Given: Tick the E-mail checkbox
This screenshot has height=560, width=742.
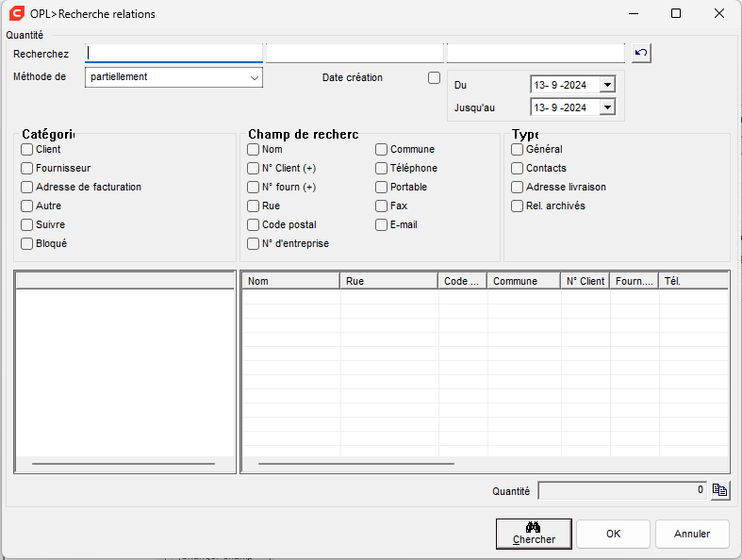Looking at the screenshot, I should tap(382, 225).
